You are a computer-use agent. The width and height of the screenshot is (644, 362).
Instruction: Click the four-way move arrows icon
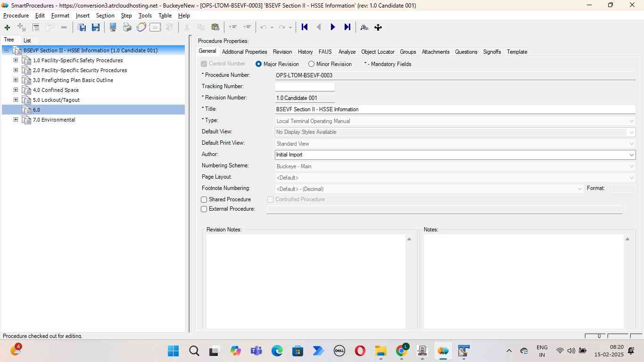point(378,27)
